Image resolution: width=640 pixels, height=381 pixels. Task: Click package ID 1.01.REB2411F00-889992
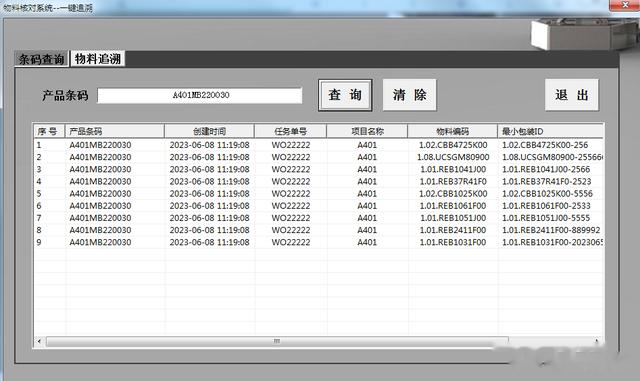click(x=551, y=230)
